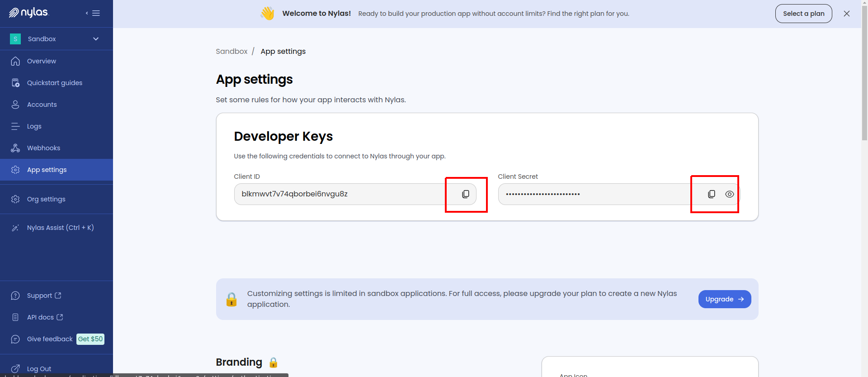Click the Overview home icon

click(15, 61)
